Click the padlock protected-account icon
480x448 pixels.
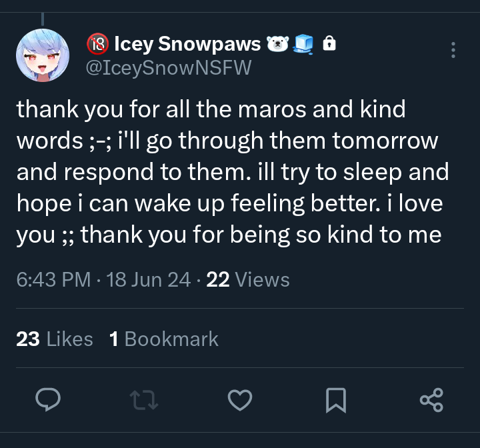click(x=329, y=44)
